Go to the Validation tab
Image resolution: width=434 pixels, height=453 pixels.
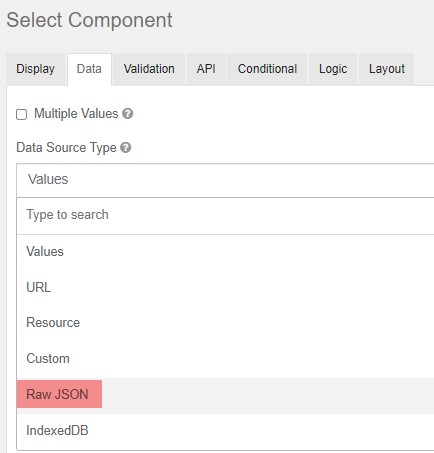click(149, 69)
